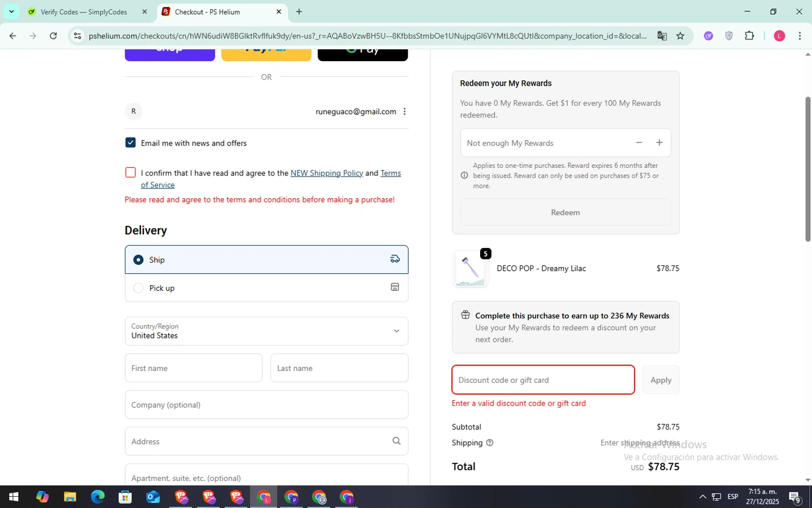Image resolution: width=812 pixels, height=508 pixels.
Task: Click the First name field
Action: pos(193,368)
